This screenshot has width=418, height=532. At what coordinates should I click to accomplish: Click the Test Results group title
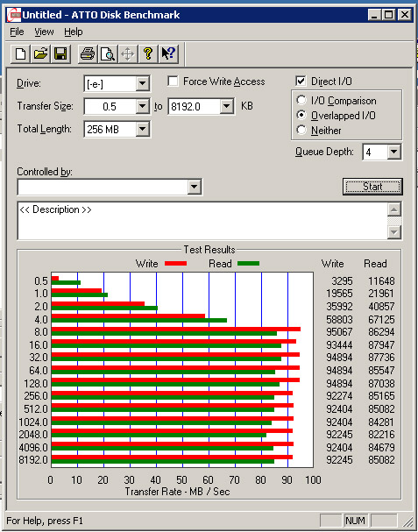209,250
